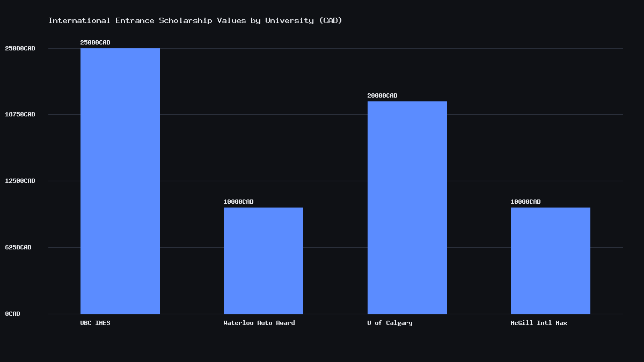
Task: Click the chart title about International Entrance Scholarship Values
Action: coord(195,20)
